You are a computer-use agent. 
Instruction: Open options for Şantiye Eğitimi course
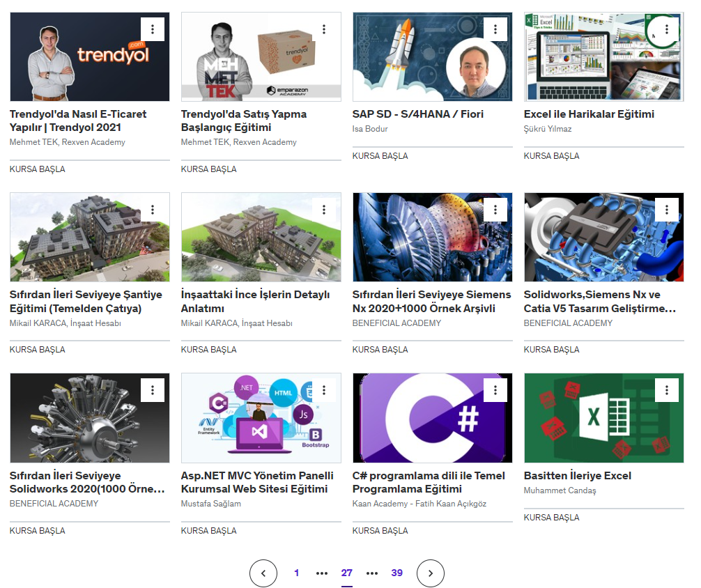pos(153,210)
